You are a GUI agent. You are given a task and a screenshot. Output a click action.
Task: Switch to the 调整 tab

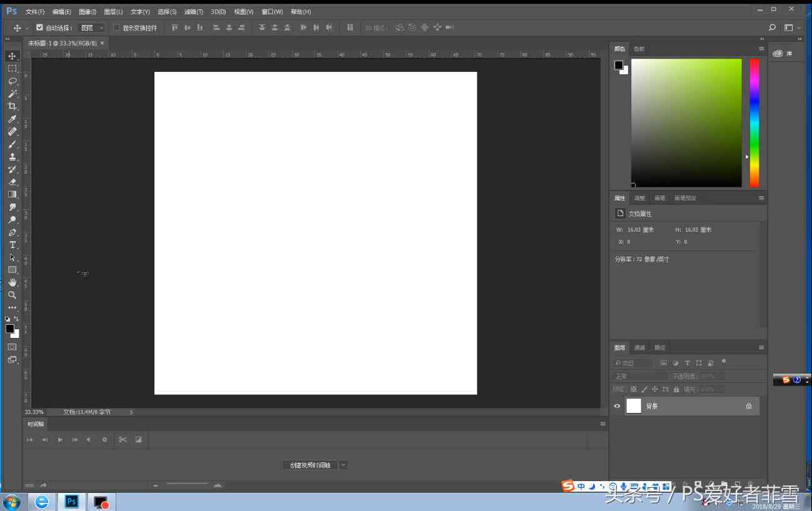point(639,198)
